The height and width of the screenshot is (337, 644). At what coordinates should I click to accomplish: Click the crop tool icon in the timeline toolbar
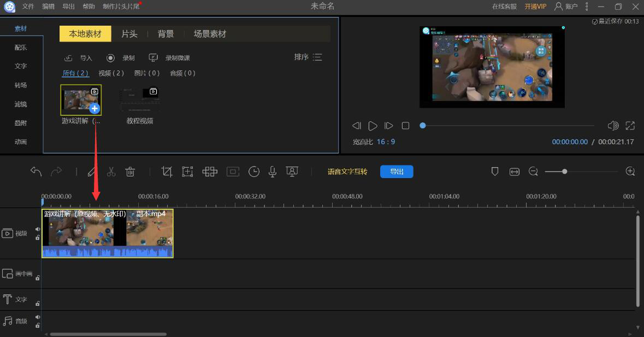coord(167,172)
